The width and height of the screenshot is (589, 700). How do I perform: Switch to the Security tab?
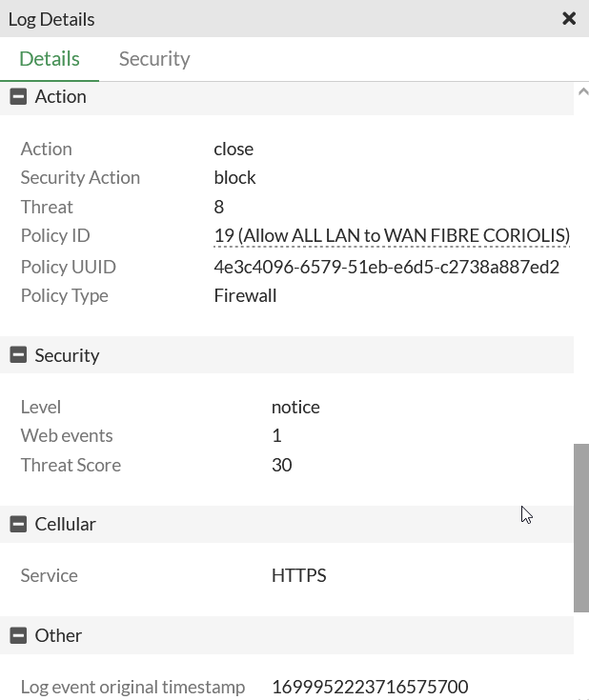(154, 59)
